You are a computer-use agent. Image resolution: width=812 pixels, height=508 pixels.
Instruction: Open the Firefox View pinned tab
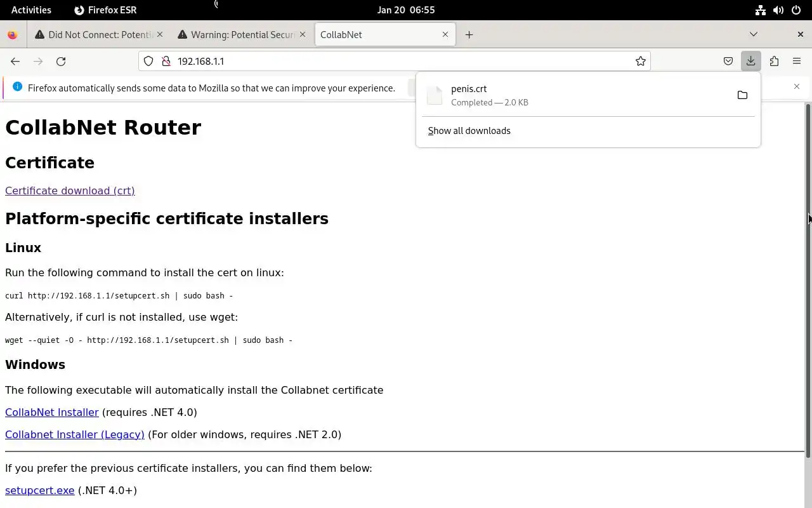[x=12, y=34]
